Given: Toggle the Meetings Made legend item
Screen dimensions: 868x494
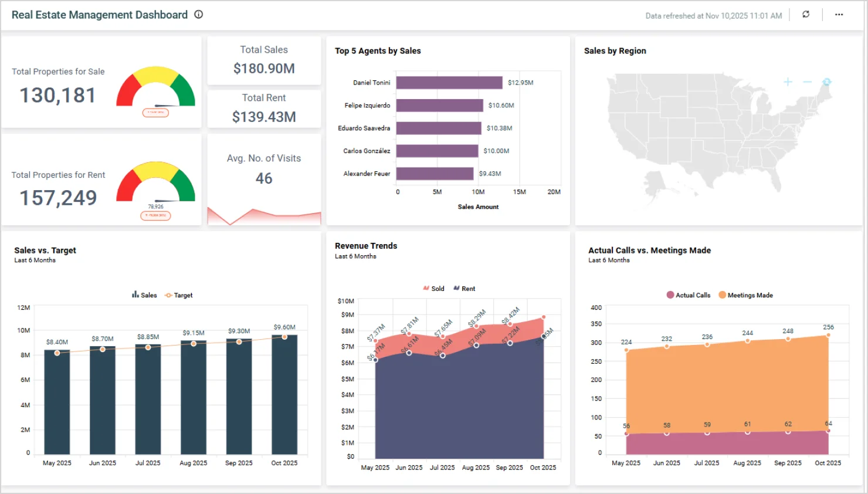Looking at the screenshot, I should pos(745,295).
